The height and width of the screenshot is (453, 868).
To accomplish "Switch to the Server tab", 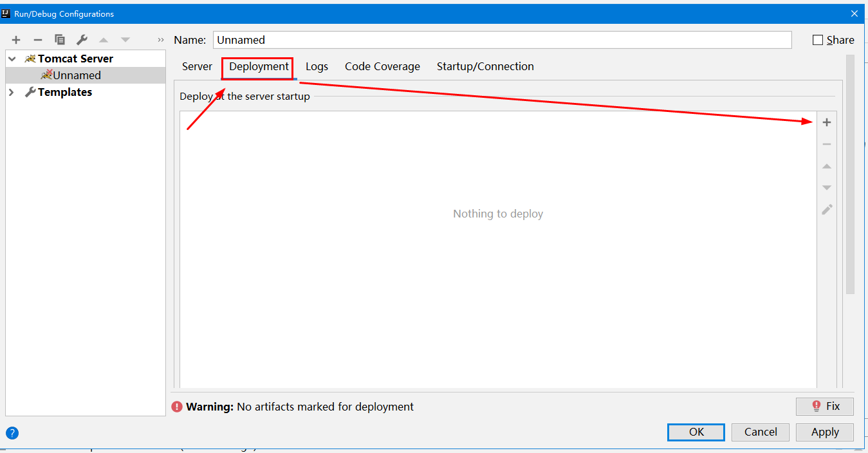I will click(197, 66).
